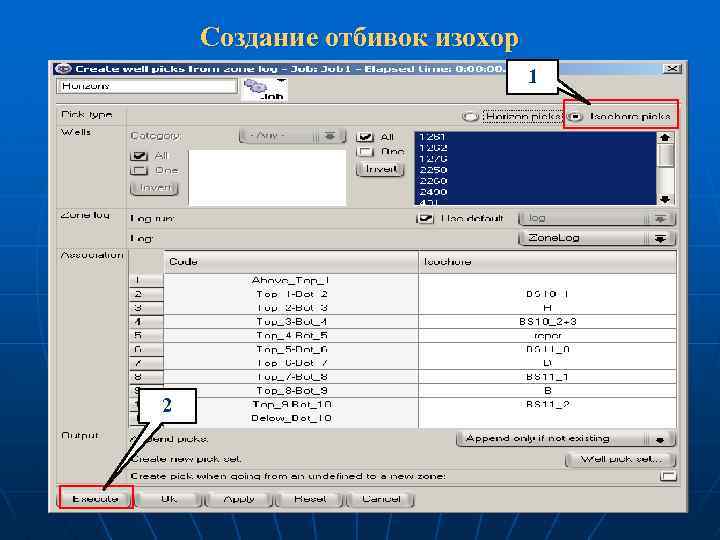720x540 pixels.
Task: Click the Isochore column header
Action: (x=547, y=262)
